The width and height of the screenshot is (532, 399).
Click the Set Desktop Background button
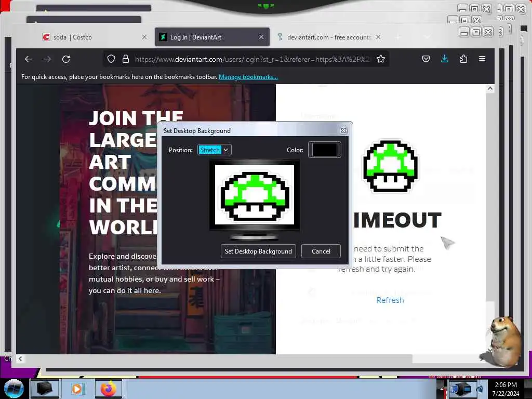tap(258, 251)
